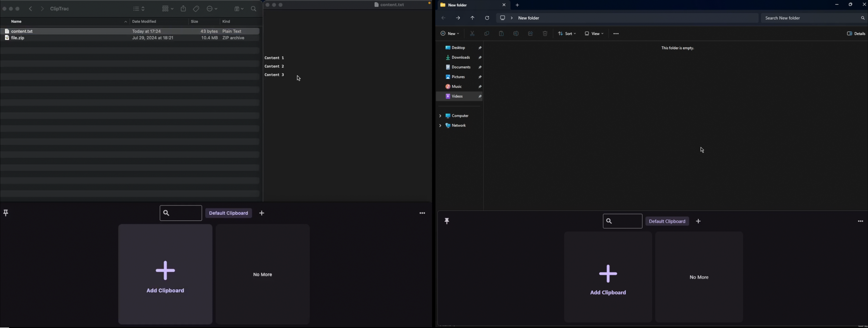Open the clipboard dropdown in ClipTrac toolbar
The width and height of the screenshot is (868, 328).
[238, 9]
